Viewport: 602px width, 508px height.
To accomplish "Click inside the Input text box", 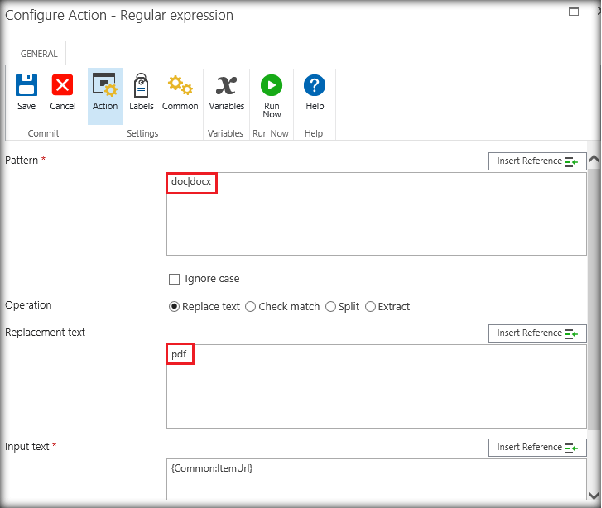I will click(x=376, y=479).
